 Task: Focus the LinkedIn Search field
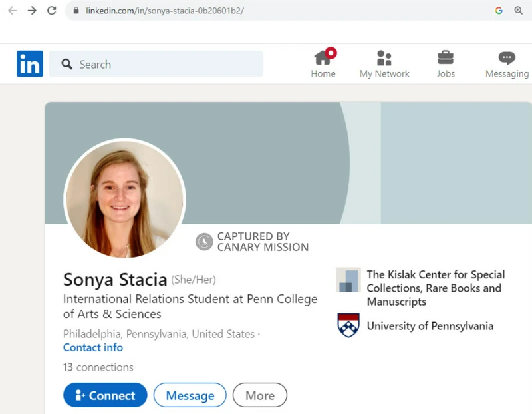pyautogui.click(x=156, y=63)
